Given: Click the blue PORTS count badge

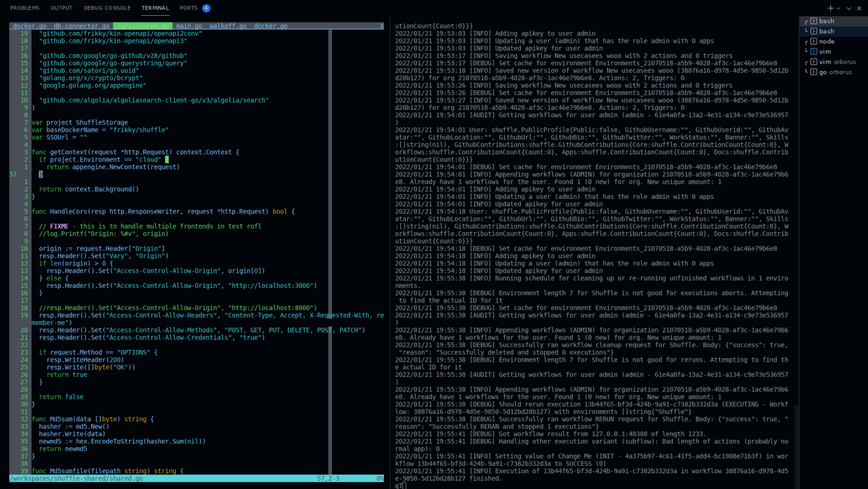Looking at the screenshot, I should tap(206, 8).
